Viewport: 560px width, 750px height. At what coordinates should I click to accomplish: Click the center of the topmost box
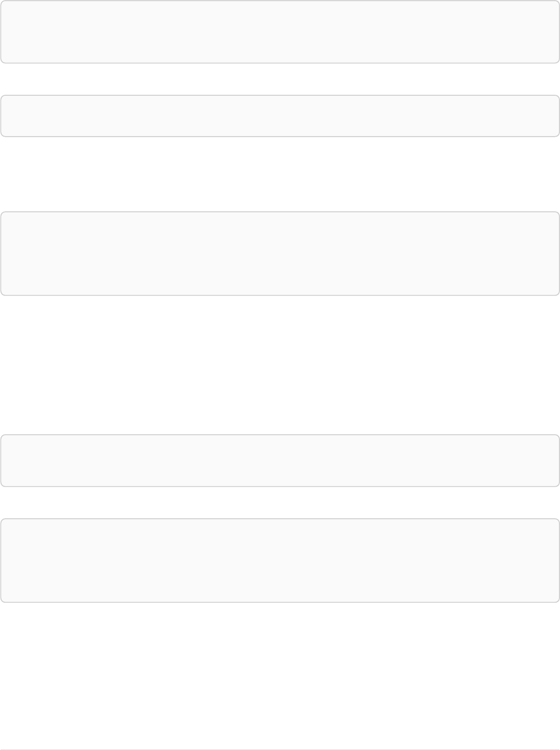tap(280, 31)
